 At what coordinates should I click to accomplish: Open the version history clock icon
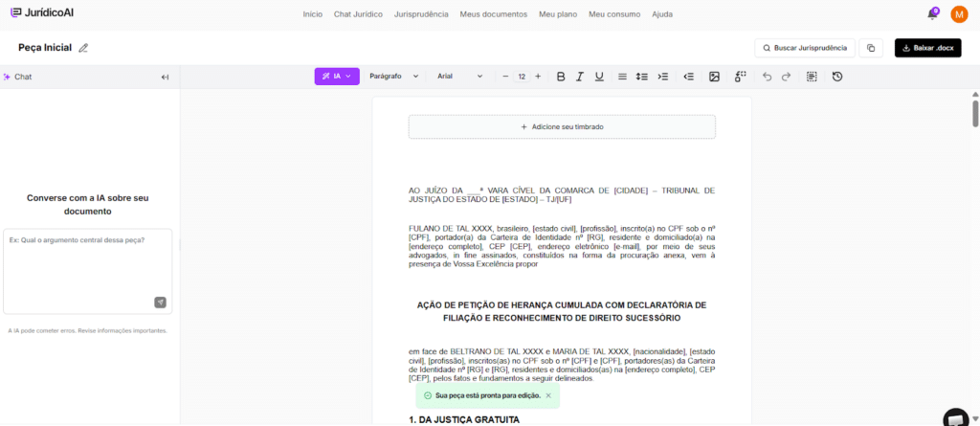(x=837, y=77)
